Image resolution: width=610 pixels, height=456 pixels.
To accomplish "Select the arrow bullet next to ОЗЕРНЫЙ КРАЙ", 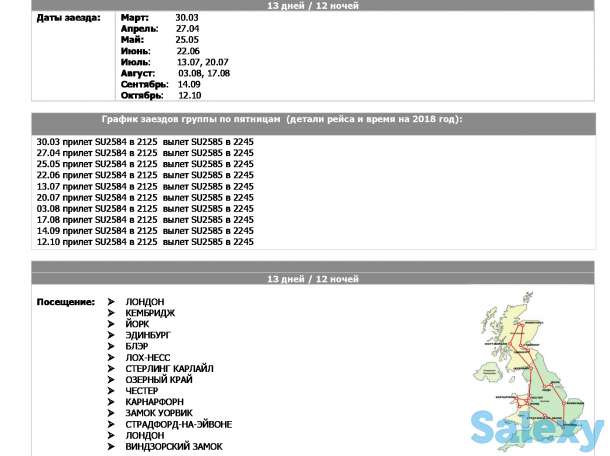I will coord(111,380).
